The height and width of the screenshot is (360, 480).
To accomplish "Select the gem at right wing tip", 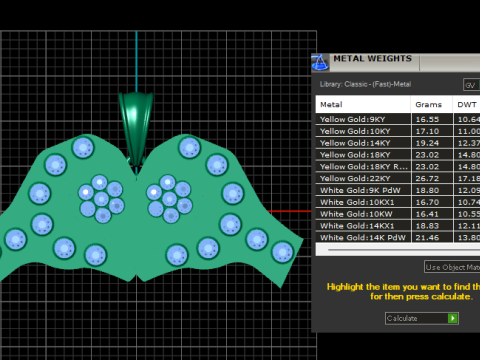I will pos(283,252).
